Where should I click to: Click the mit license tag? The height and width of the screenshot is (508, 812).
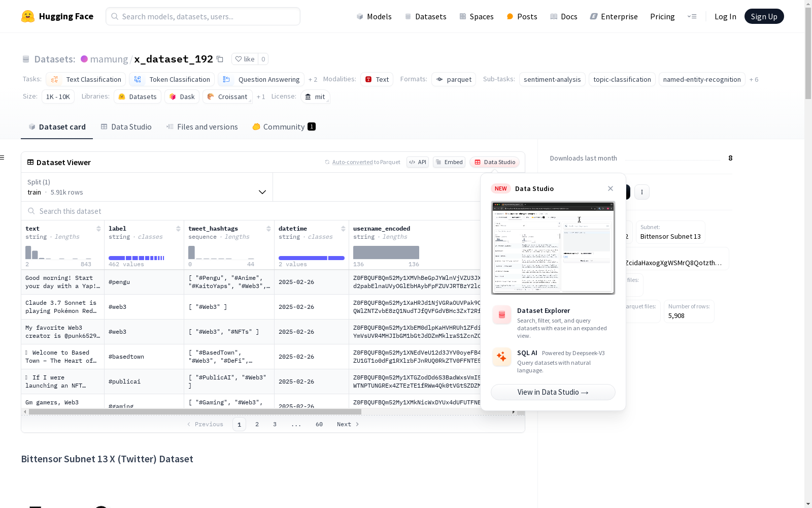tap(315, 97)
